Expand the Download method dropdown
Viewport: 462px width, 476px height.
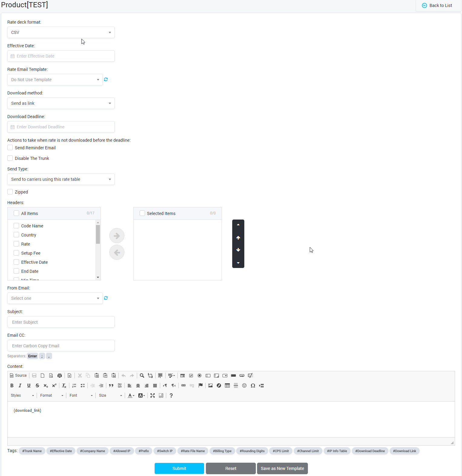(x=61, y=103)
